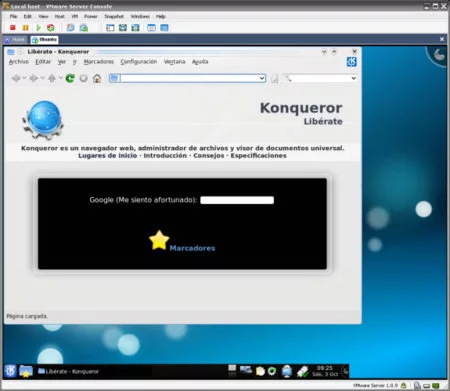450x391 pixels.
Task: Click into Konqueror's search bar field
Action: (321, 78)
